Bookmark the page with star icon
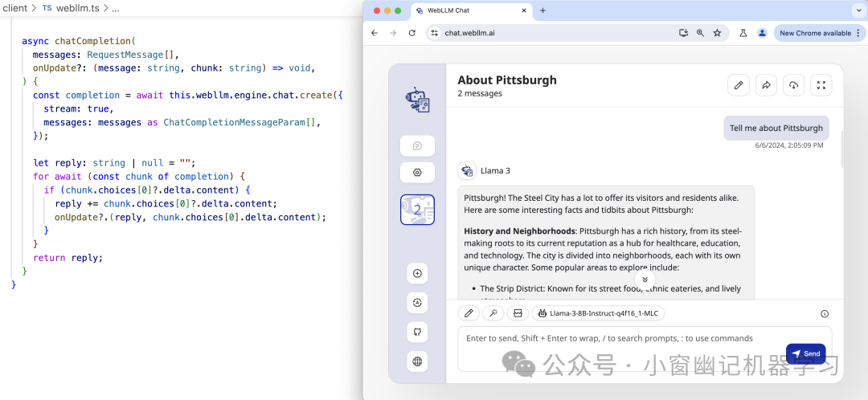 (718, 33)
